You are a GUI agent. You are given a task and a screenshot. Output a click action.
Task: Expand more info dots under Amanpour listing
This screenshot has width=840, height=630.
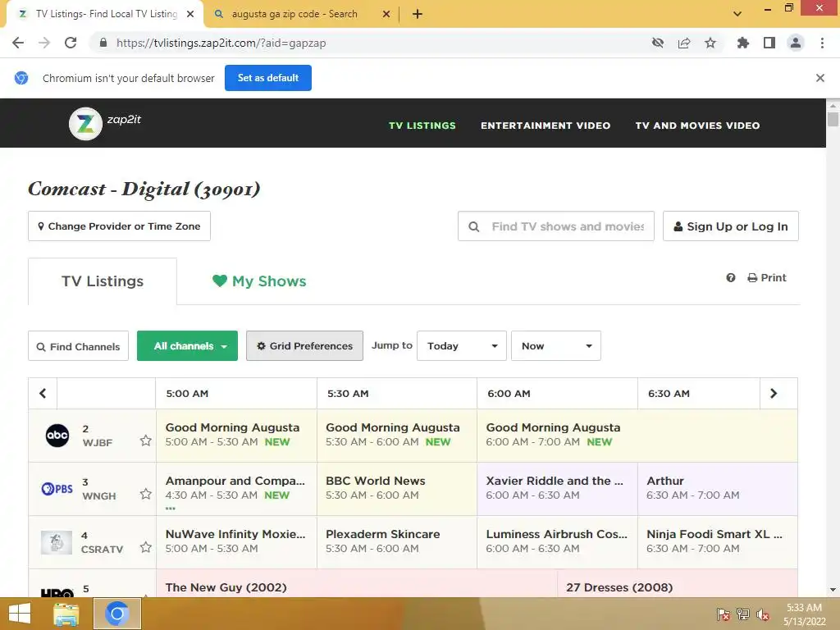click(x=171, y=509)
